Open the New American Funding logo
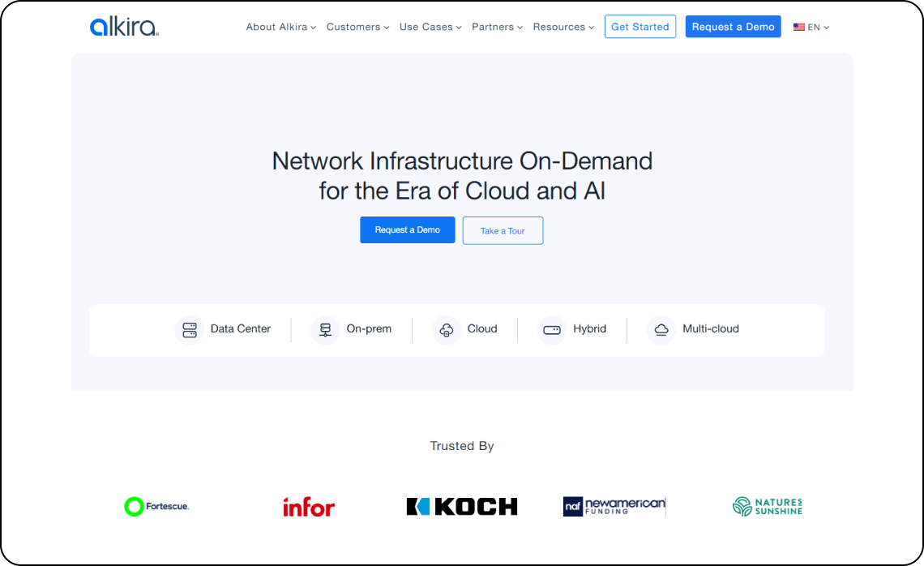The height and width of the screenshot is (566, 924). [x=614, y=506]
